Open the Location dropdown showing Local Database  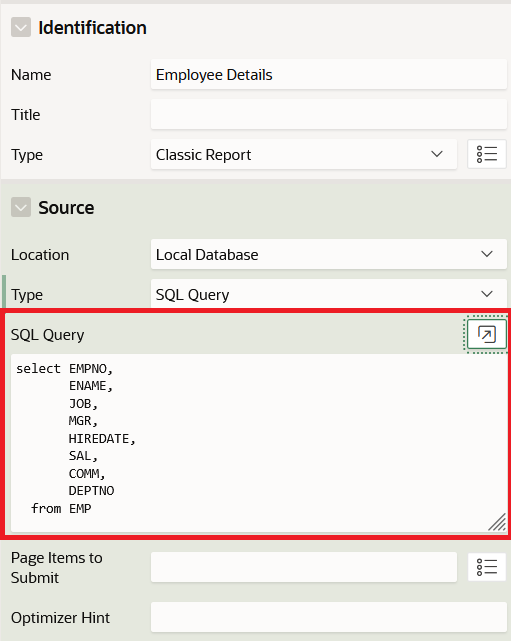click(x=329, y=254)
